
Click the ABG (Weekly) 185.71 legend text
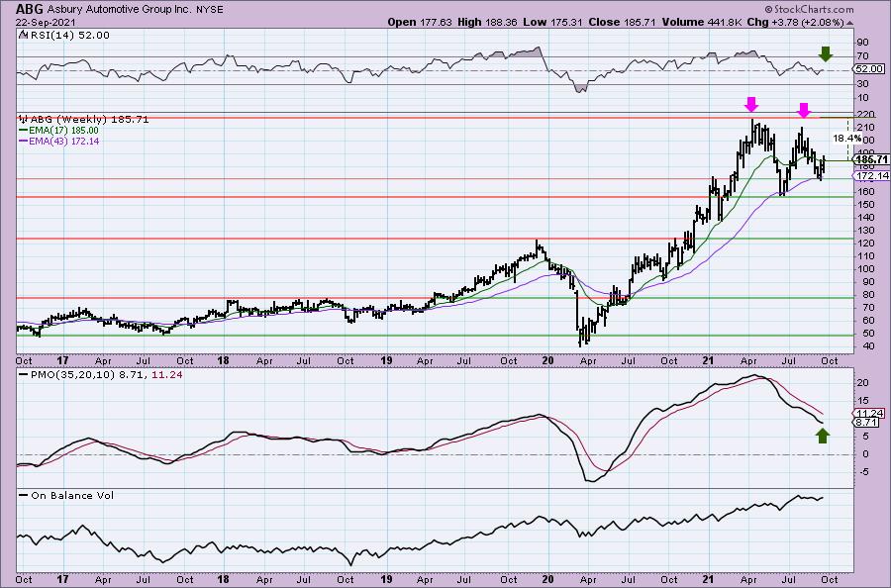pyautogui.click(x=89, y=120)
